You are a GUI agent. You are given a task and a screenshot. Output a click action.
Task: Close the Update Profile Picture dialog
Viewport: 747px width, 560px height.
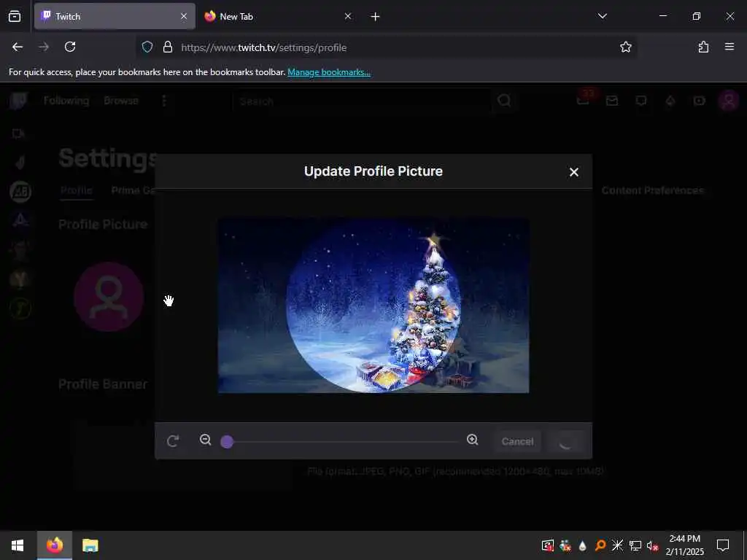point(573,172)
